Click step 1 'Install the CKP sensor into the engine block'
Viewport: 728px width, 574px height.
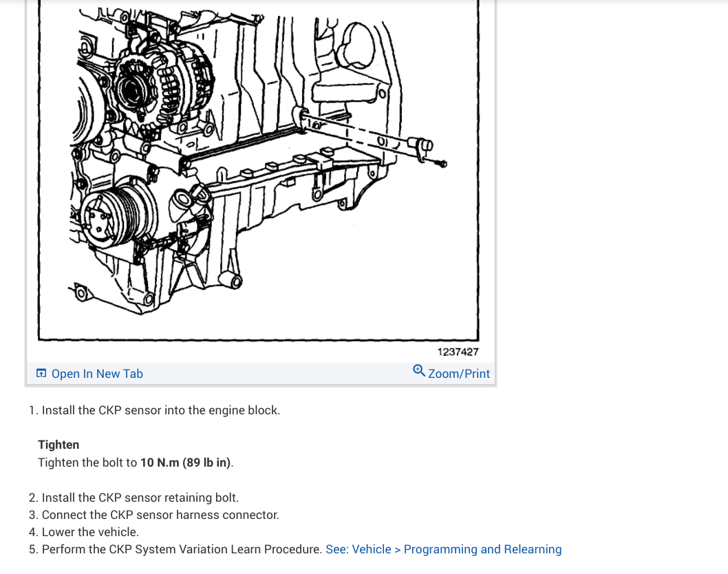154,410
